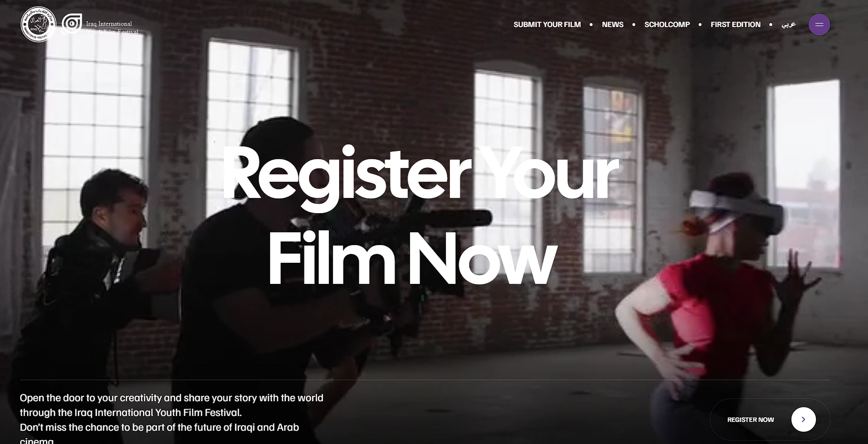The image size is (868, 444).
Task: Click the 'Film Now' headline line
Action: point(411,258)
